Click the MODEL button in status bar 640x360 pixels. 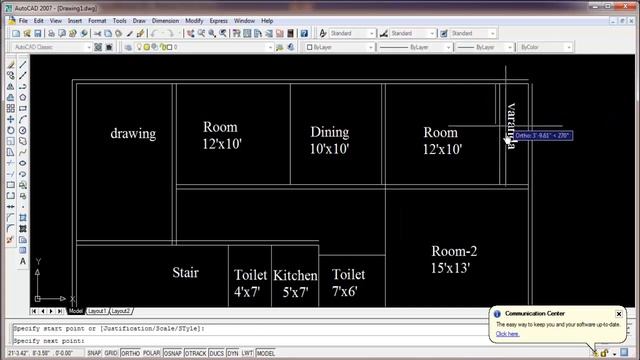[266, 353]
